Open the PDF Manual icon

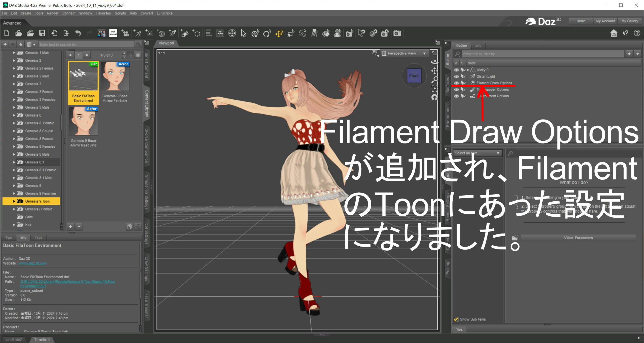click(113, 33)
